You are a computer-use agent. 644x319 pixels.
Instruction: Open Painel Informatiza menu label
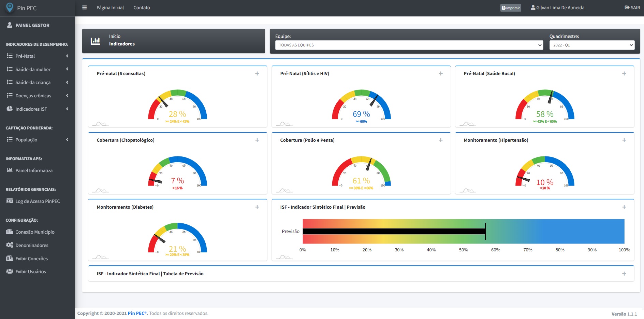point(34,170)
